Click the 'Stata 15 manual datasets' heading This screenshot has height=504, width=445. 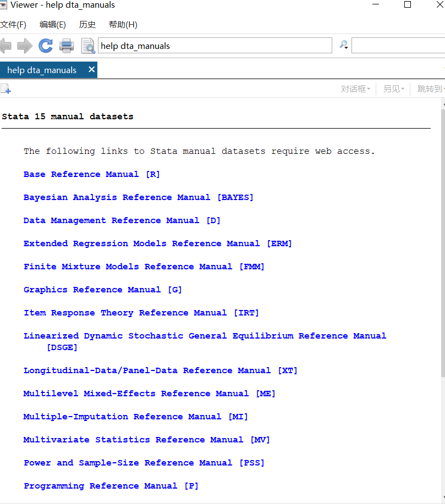click(68, 117)
